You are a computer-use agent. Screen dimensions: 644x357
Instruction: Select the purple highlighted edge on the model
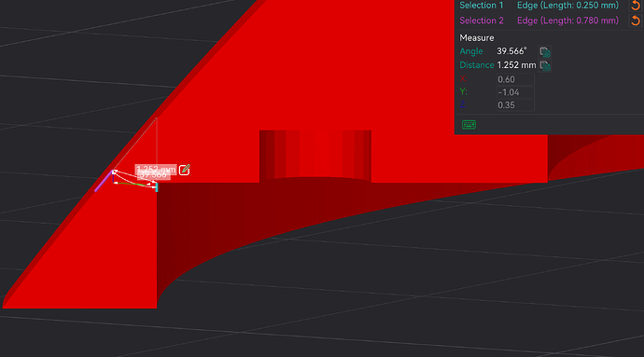click(x=103, y=182)
